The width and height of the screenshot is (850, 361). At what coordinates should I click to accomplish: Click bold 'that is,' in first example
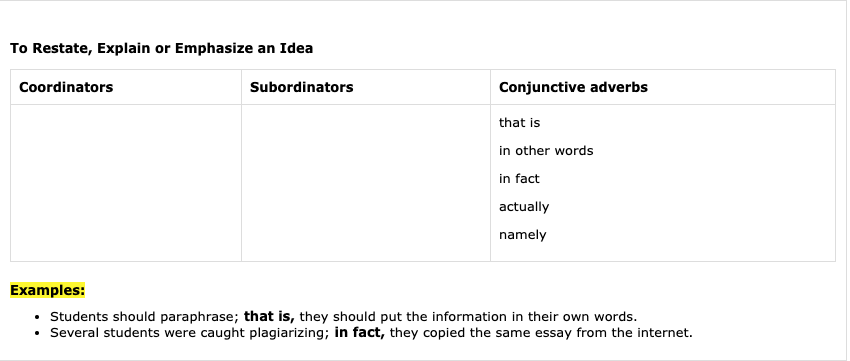click(x=269, y=317)
